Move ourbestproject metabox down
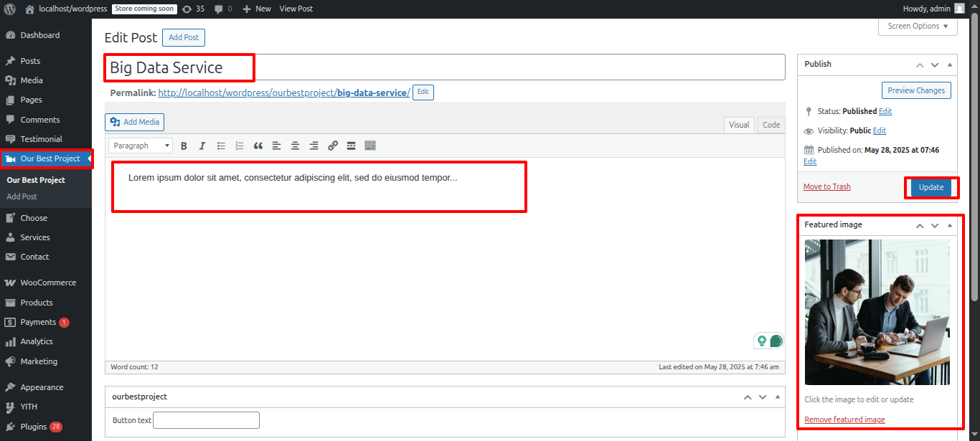 (763, 397)
